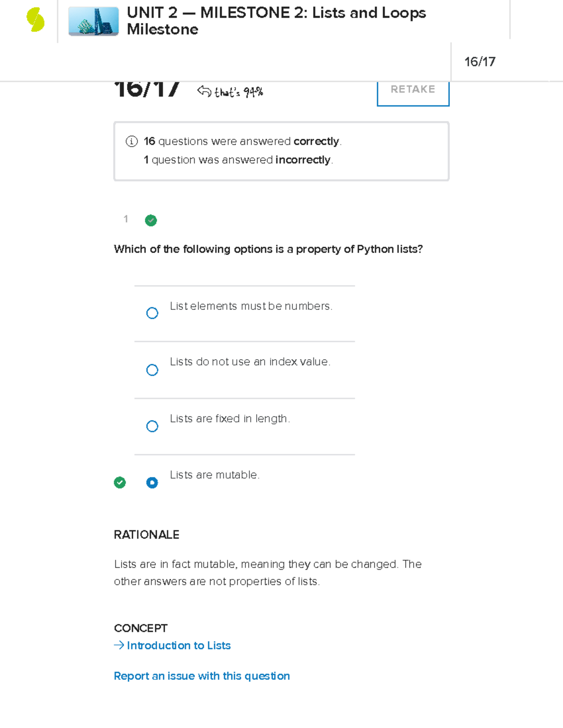Click the Sophia logo icon

[35, 19]
